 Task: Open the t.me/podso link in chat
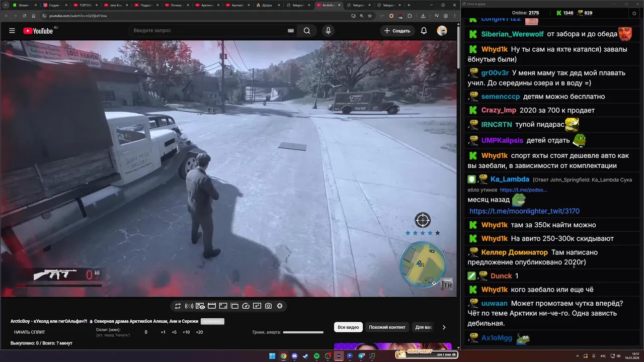[523, 190]
